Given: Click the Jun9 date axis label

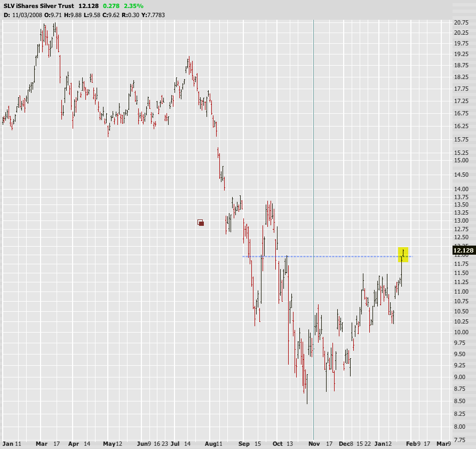Looking at the screenshot, I should 144,444.
